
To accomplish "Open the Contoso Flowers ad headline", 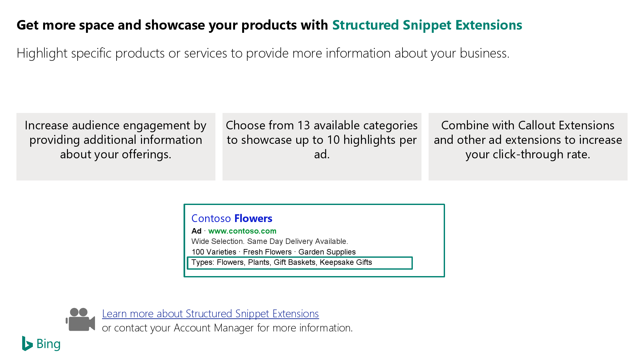I will tap(232, 218).
